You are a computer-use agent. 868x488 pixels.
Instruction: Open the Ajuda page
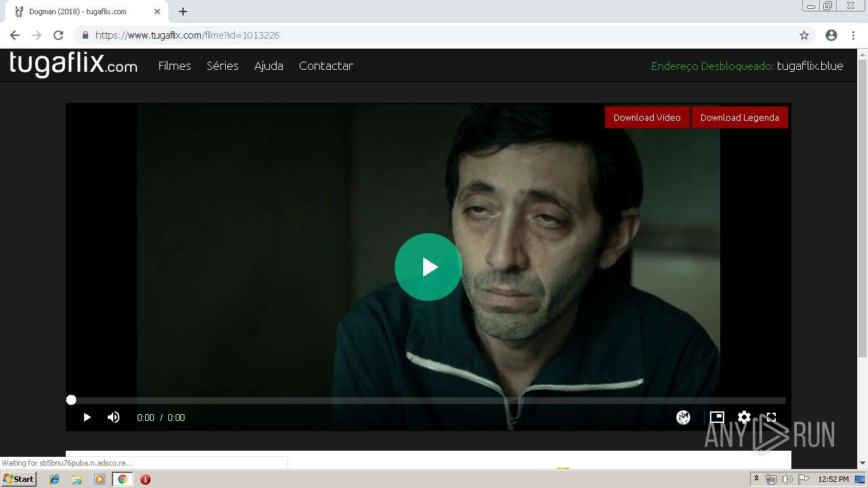pos(269,66)
